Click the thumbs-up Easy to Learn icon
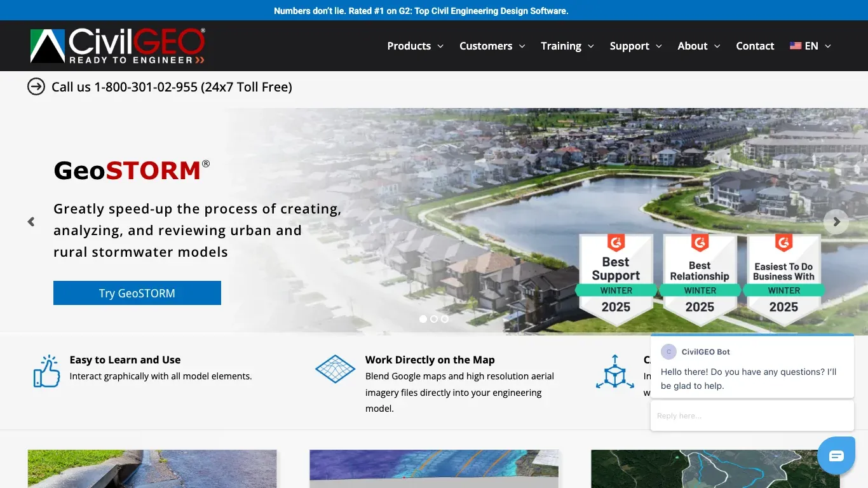 click(x=46, y=371)
